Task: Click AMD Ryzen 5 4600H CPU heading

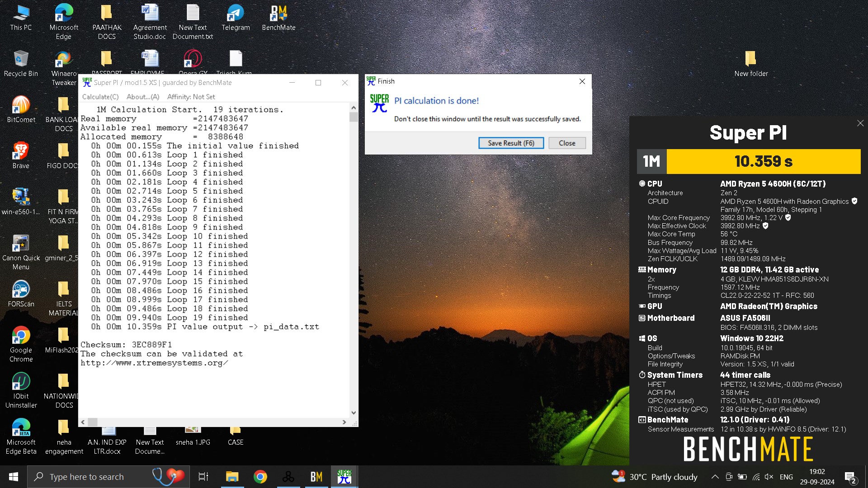Action: click(x=773, y=184)
